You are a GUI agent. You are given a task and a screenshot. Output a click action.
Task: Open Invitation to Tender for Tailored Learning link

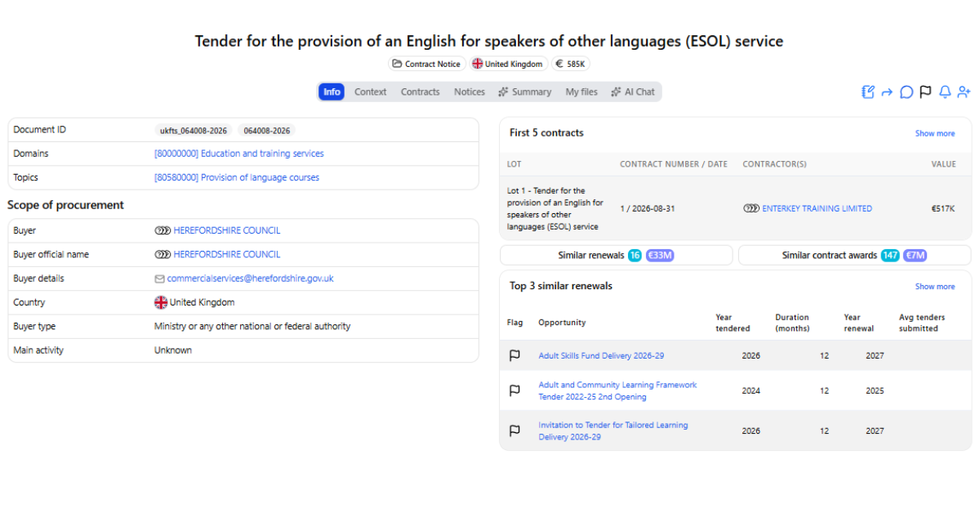[x=613, y=430]
